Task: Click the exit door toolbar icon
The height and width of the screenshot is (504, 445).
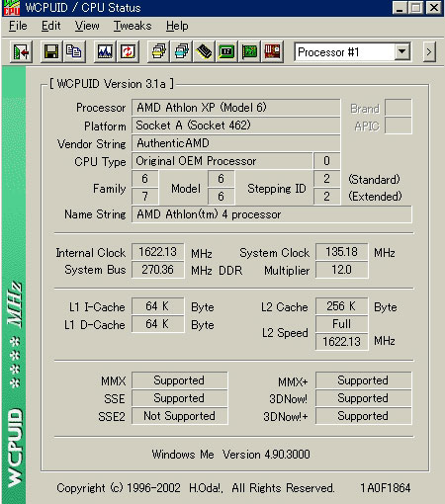Action: point(22,51)
